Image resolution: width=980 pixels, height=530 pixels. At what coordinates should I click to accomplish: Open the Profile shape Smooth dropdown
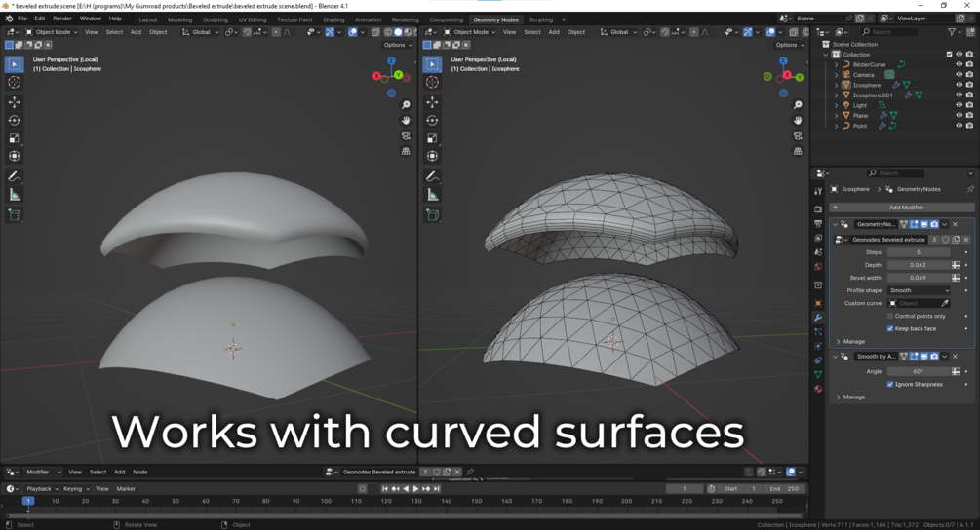919,291
